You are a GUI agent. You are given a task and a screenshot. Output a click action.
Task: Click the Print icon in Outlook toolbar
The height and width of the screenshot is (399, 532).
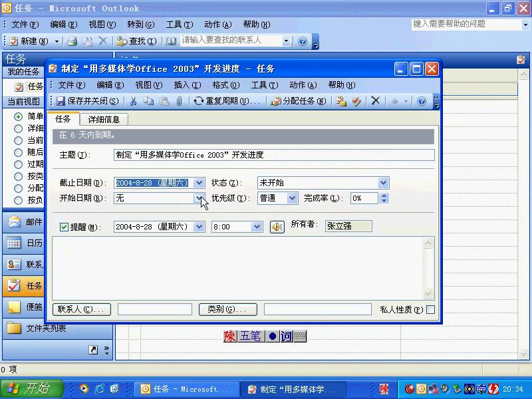[x=72, y=41]
